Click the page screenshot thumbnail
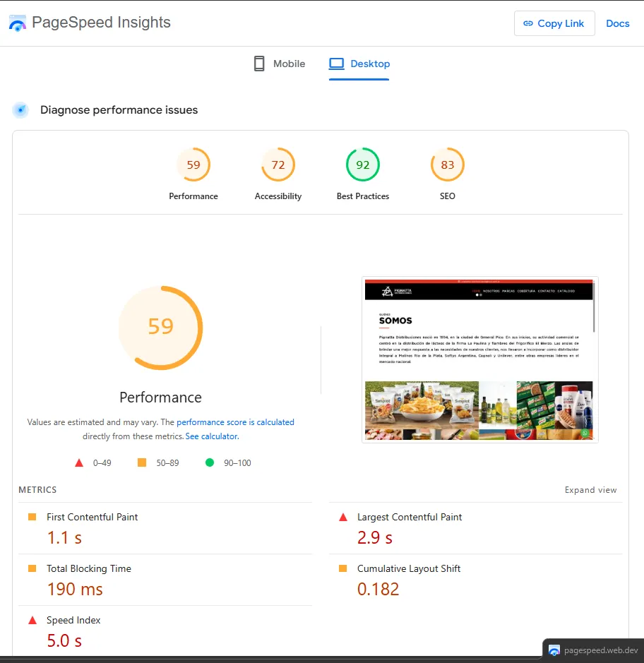The width and height of the screenshot is (644, 663). tap(480, 359)
